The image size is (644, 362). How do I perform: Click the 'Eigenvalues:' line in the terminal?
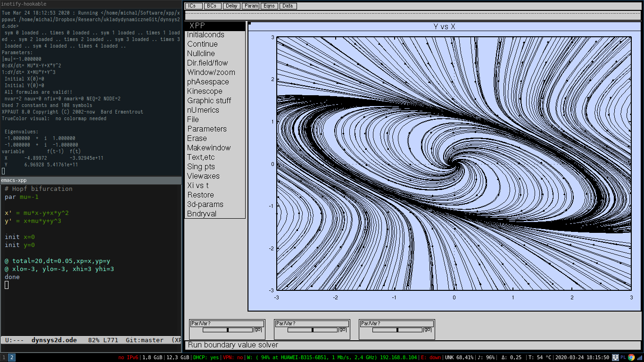(22, 132)
